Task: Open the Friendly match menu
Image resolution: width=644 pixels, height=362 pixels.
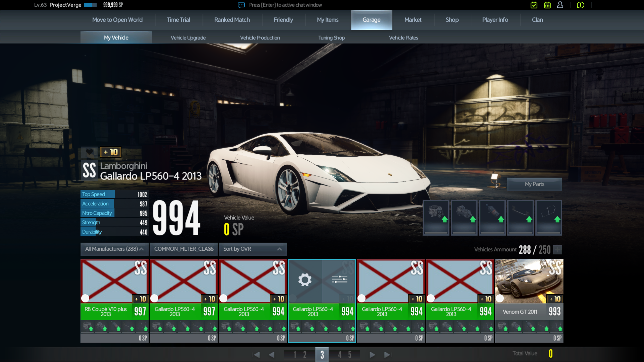Action: (x=284, y=20)
